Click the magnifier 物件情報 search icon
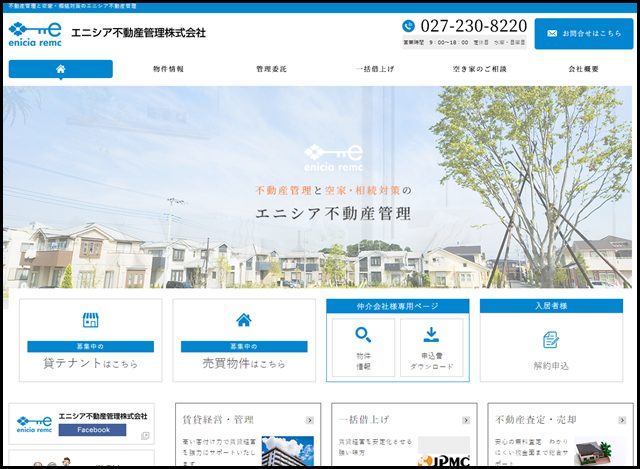This screenshot has height=469, width=640. [x=363, y=335]
